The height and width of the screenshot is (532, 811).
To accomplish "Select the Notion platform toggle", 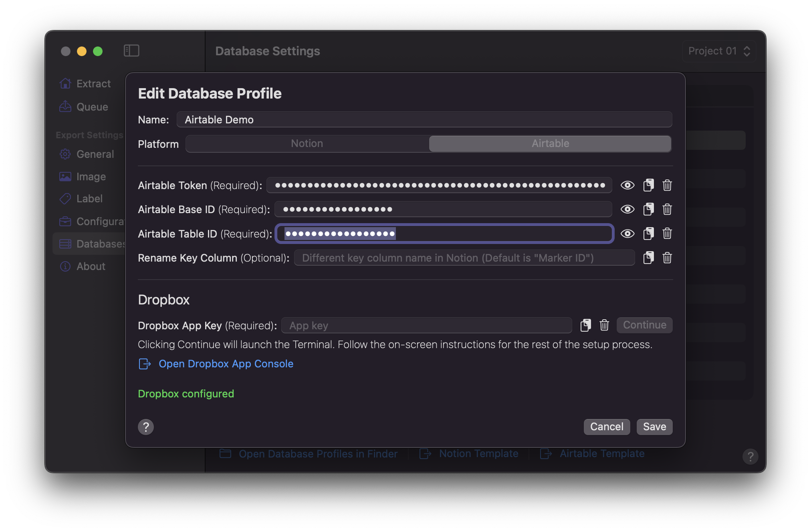I will point(307,143).
